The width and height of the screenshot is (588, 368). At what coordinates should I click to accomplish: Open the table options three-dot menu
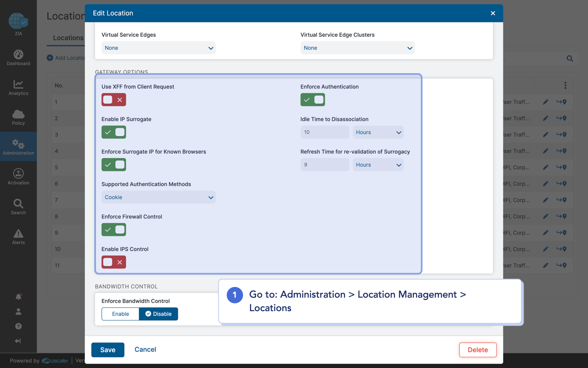(x=565, y=85)
